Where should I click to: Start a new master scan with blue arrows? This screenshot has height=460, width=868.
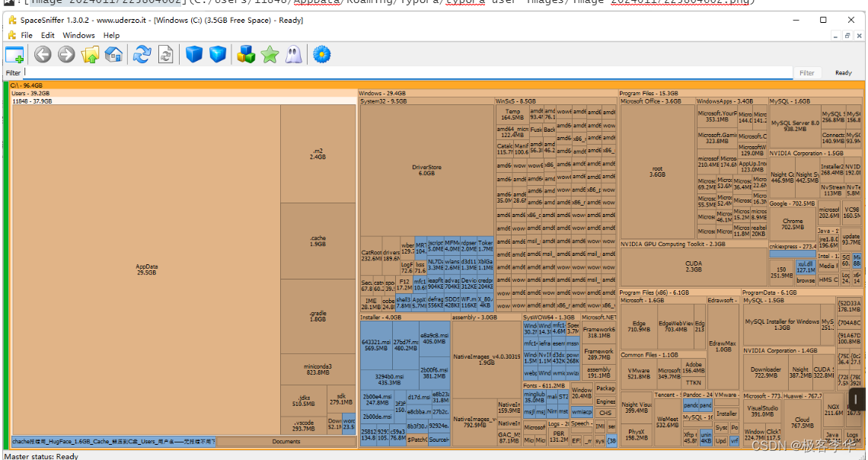142,54
